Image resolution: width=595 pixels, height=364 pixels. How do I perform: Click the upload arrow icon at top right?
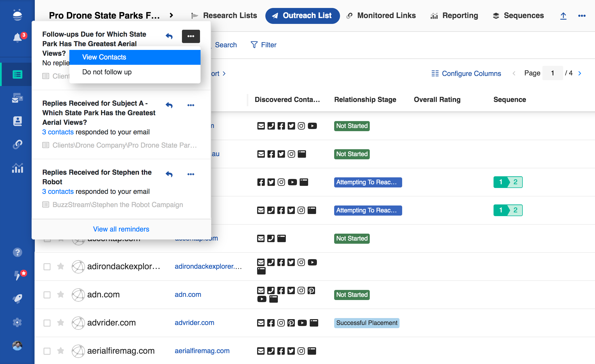point(563,16)
